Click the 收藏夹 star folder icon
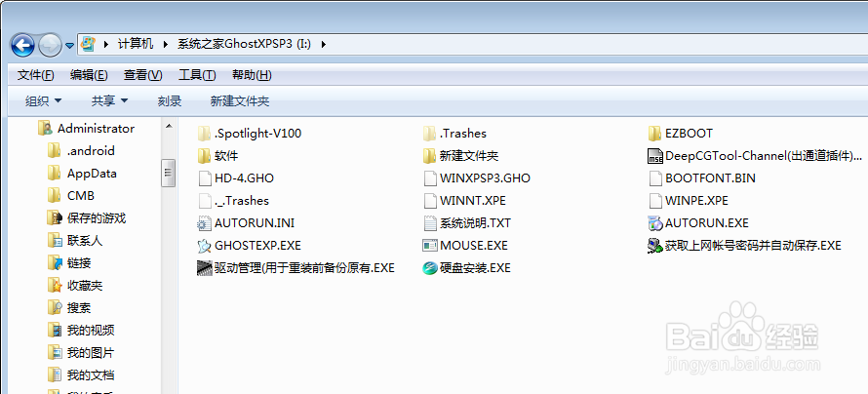Image resolution: width=868 pixels, height=394 pixels. 55,286
